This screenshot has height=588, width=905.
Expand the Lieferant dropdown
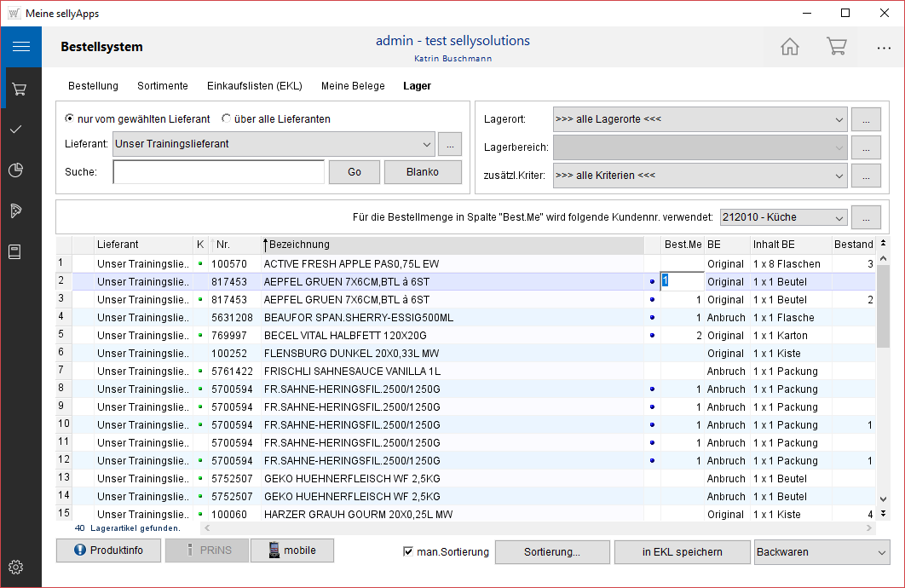point(426,144)
